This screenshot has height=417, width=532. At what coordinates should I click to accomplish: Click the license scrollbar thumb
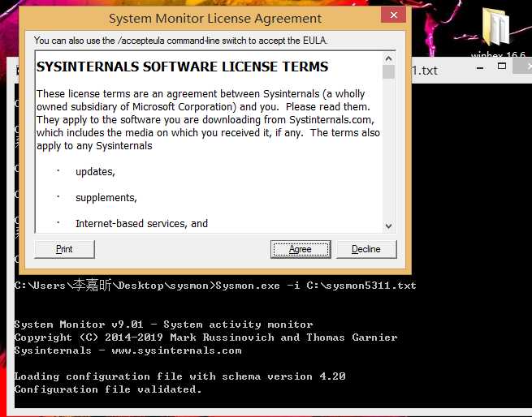[x=389, y=71]
